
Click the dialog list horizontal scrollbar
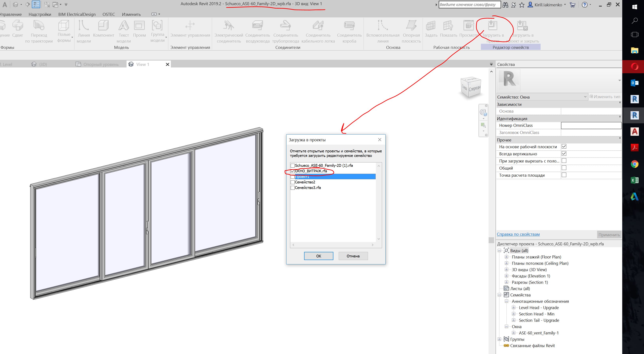[333, 245]
